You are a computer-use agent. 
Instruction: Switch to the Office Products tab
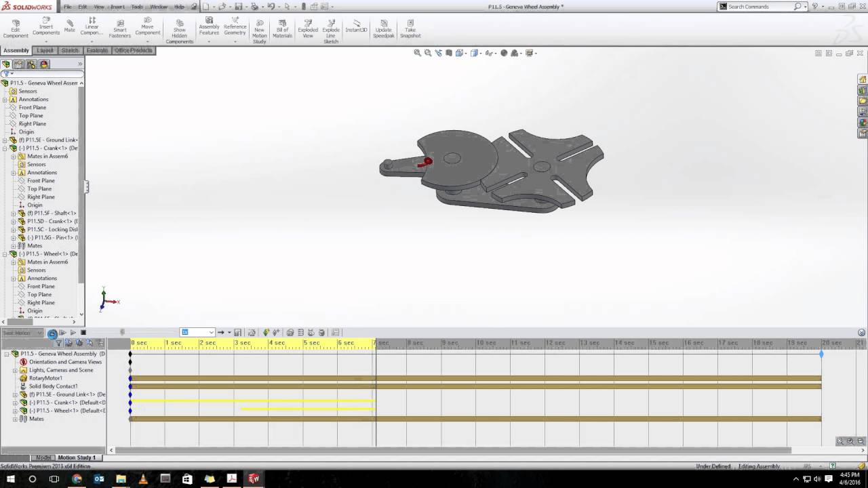tap(134, 51)
